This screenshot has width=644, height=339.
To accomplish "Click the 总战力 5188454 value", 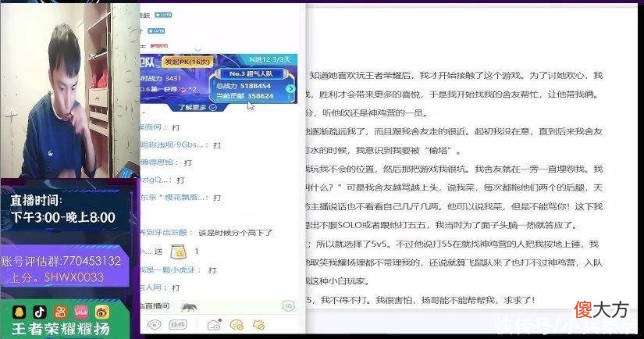I will tap(244, 86).
